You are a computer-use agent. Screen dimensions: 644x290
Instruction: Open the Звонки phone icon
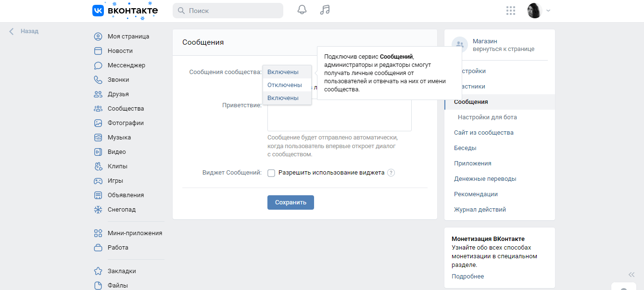point(98,80)
